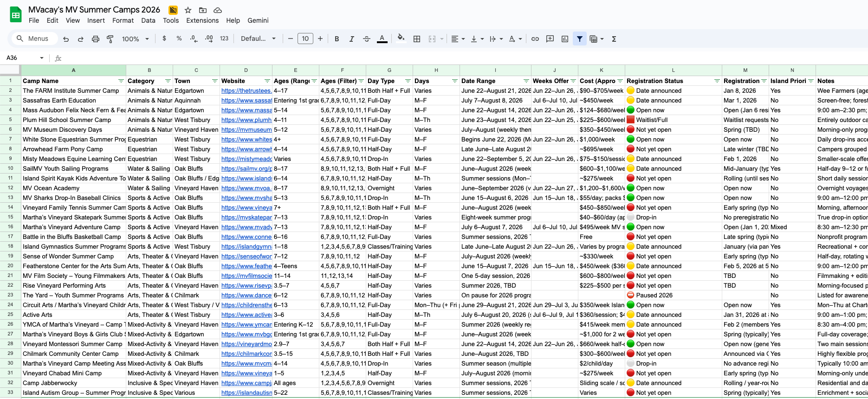Open Registration Status column filter
Viewport: 868px width, 399px height.
coord(717,81)
